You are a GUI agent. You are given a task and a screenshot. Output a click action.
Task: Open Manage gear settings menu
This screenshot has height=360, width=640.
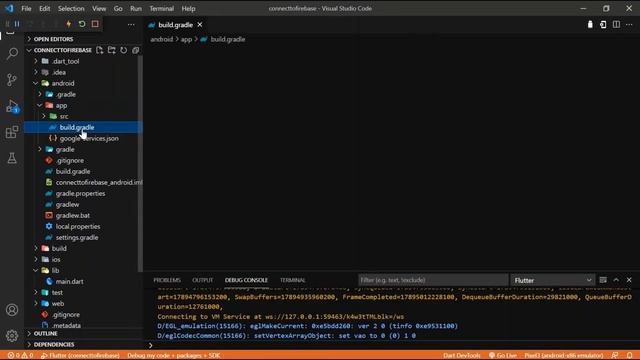point(12,336)
